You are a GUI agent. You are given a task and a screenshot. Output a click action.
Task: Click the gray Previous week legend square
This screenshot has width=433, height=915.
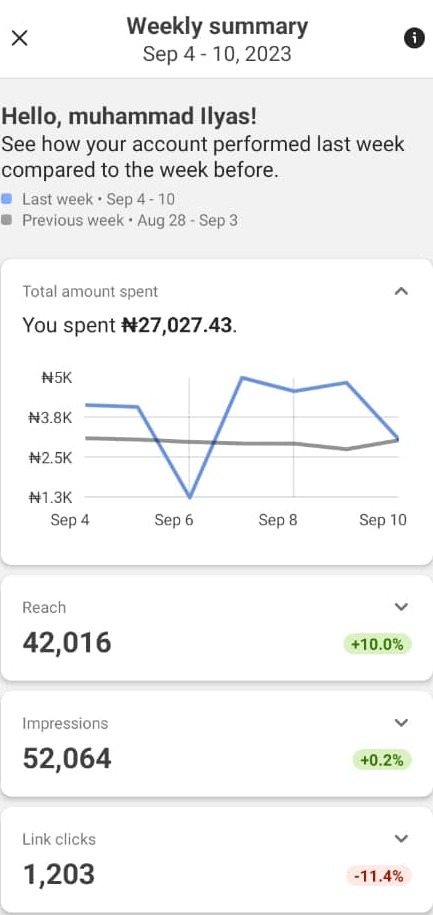click(x=7, y=221)
